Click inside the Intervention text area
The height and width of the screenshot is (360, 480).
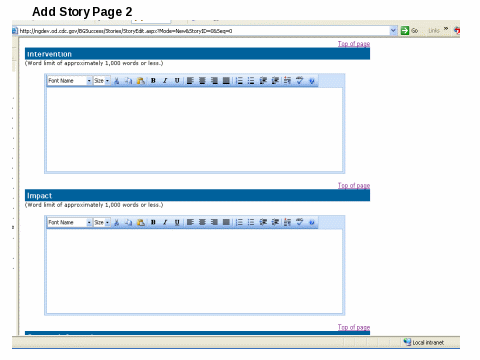194,129
